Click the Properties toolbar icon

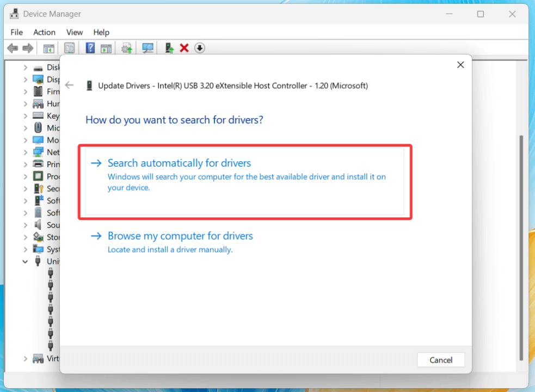70,48
